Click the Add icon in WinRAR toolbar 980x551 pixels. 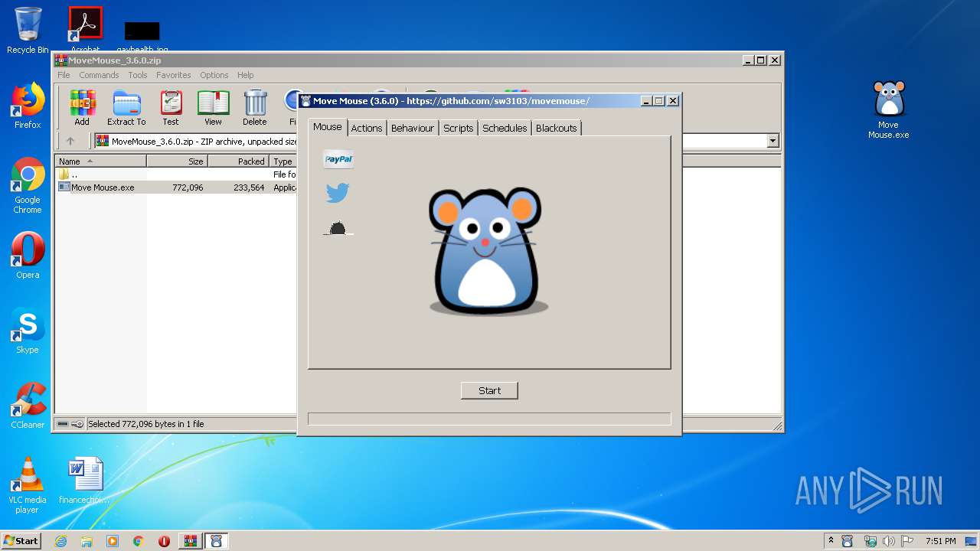click(x=82, y=107)
